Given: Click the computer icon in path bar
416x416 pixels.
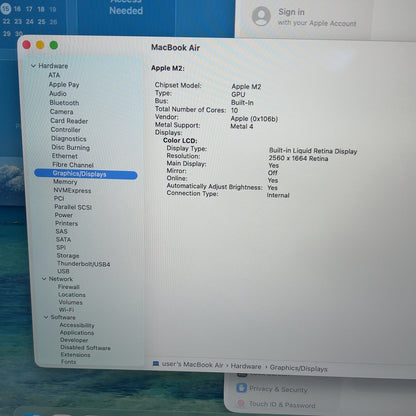Looking at the screenshot, I should click(x=156, y=363).
